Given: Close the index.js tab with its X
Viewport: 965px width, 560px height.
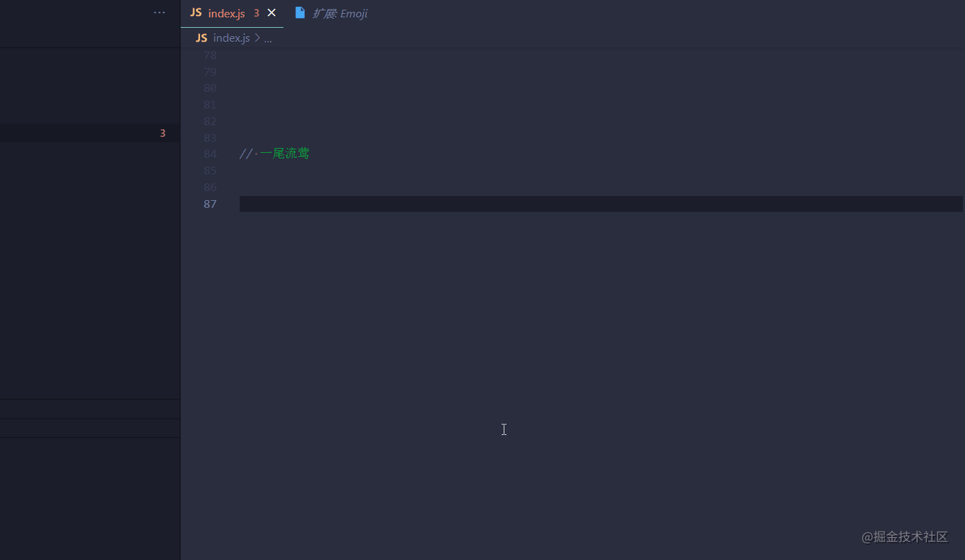Looking at the screenshot, I should pos(271,12).
